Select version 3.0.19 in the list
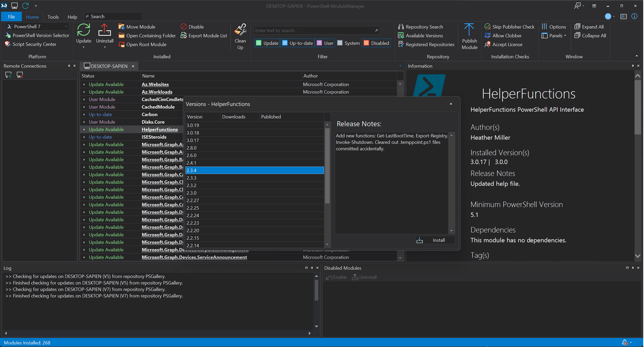 (x=255, y=125)
